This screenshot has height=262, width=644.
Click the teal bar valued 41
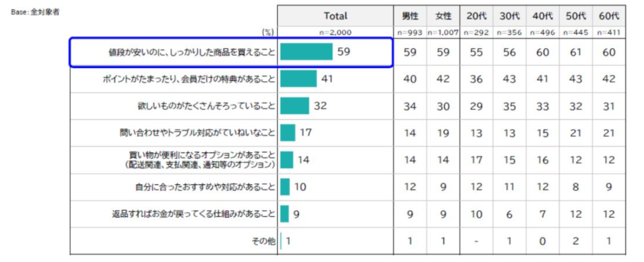298,79
